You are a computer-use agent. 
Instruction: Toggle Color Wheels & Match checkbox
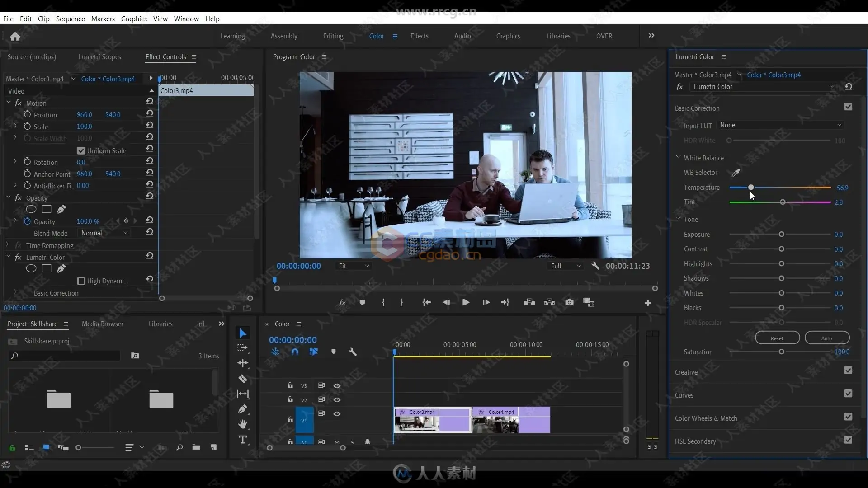[848, 417]
